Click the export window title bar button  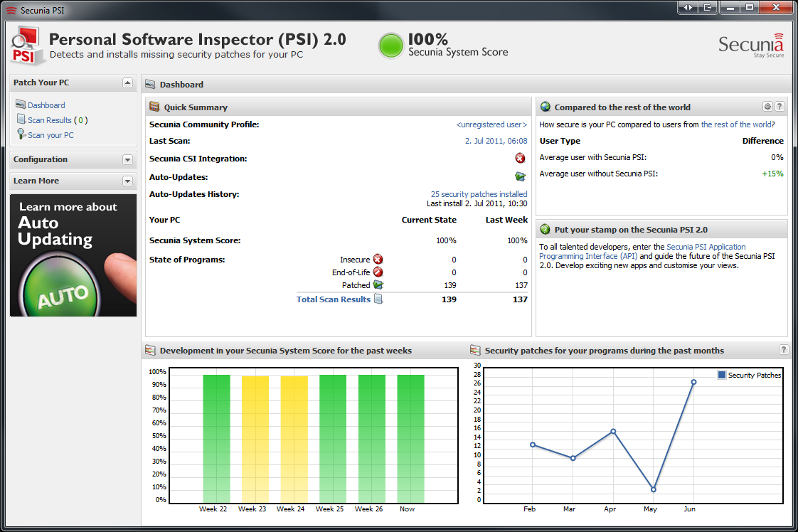708,7
